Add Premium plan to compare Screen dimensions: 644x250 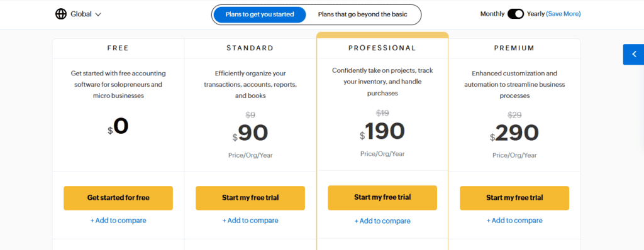514,220
